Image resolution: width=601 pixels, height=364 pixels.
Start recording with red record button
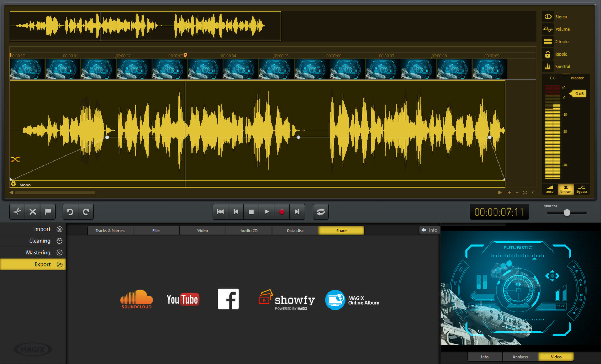[282, 212]
